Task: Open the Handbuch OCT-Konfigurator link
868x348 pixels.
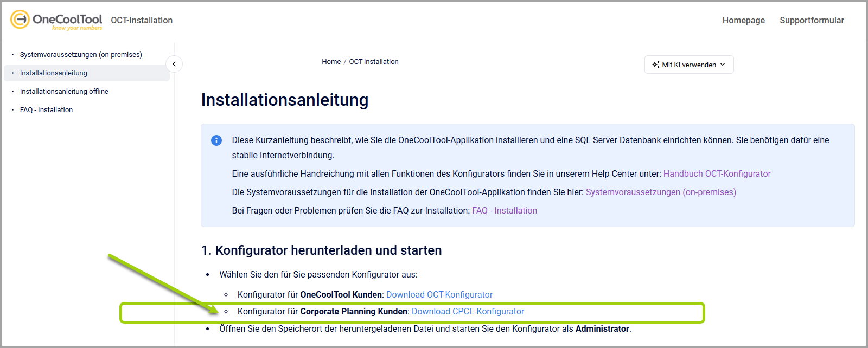Action: click(717, 174)
